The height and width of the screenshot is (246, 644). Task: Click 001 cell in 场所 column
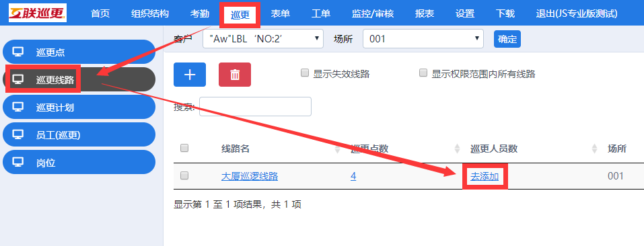(616, 176)
